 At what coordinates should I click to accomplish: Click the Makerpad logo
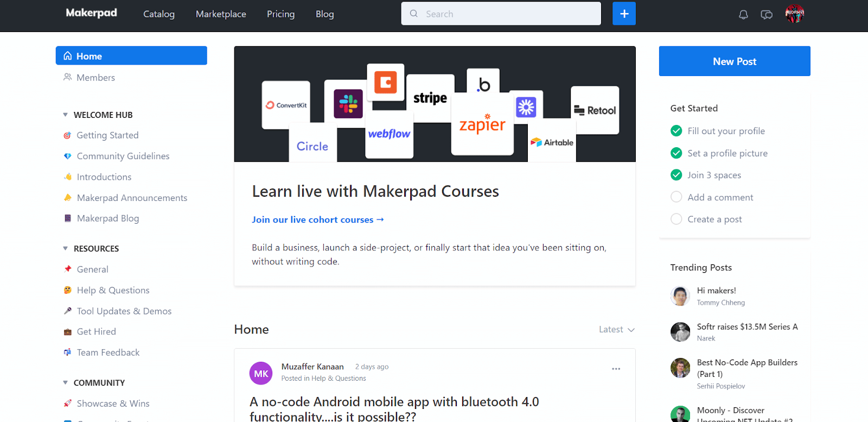pos(91,13)
